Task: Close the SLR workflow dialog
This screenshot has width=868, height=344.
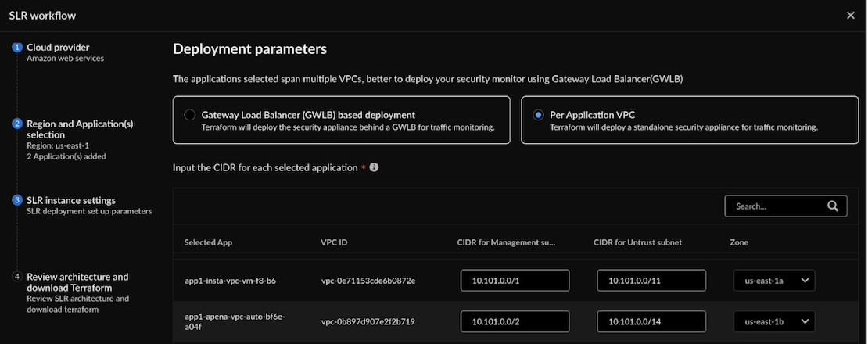Action: coord(851,16)
